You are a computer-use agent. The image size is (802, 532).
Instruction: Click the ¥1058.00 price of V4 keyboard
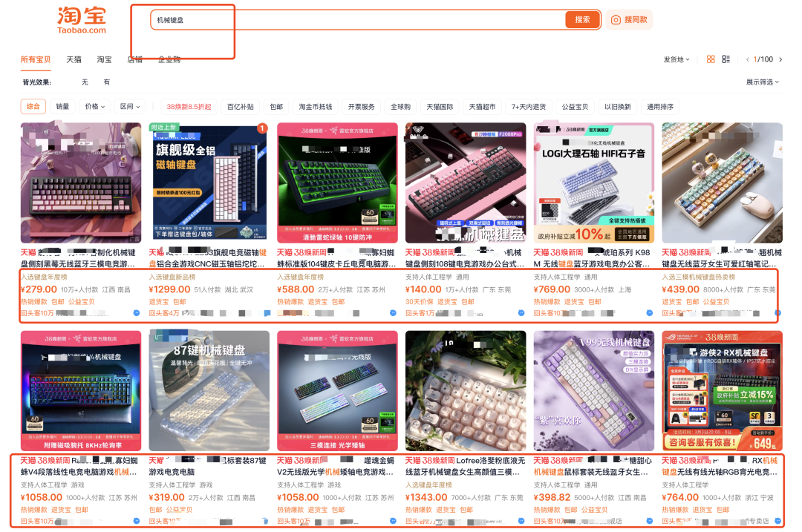click(x=42, y=497)
